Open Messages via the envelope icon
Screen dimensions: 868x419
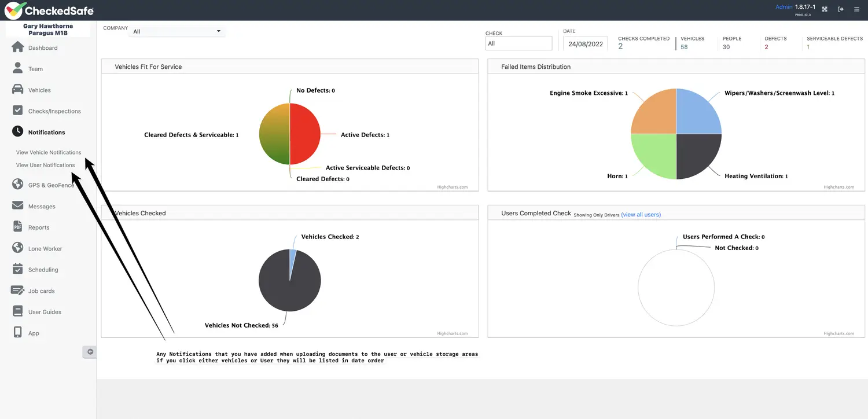point(18,206)
